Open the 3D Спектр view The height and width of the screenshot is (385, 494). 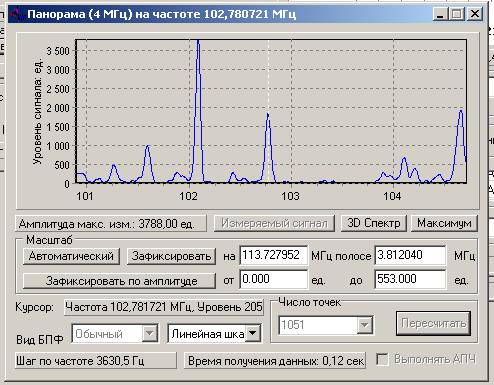pos(374,223)
